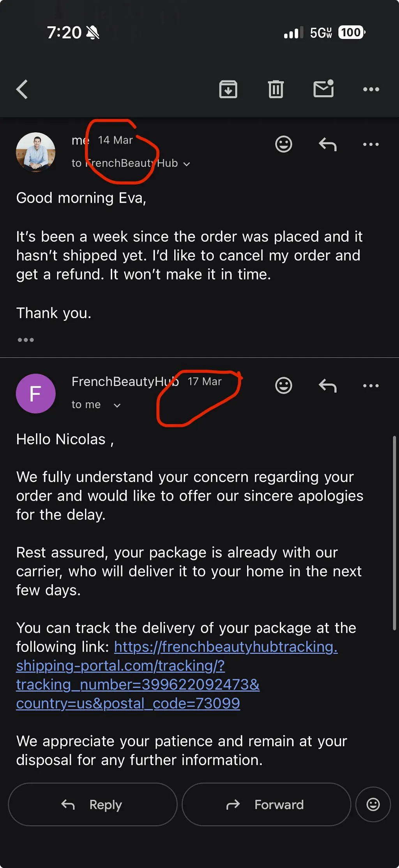
Task: Open more options for the 14 Mar message
Action: pos(371,144)
